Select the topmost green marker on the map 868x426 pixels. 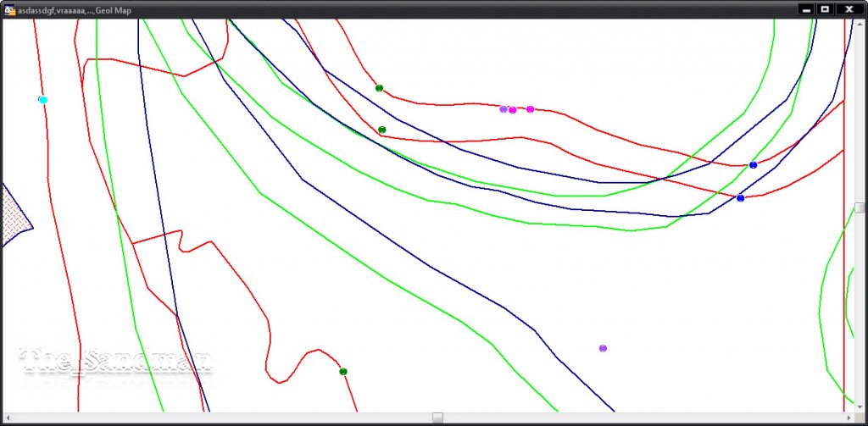(379, 88)
